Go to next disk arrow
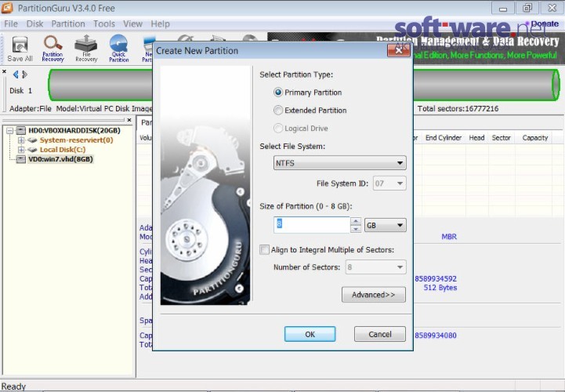Screen dimensions: 565x392 24,74
